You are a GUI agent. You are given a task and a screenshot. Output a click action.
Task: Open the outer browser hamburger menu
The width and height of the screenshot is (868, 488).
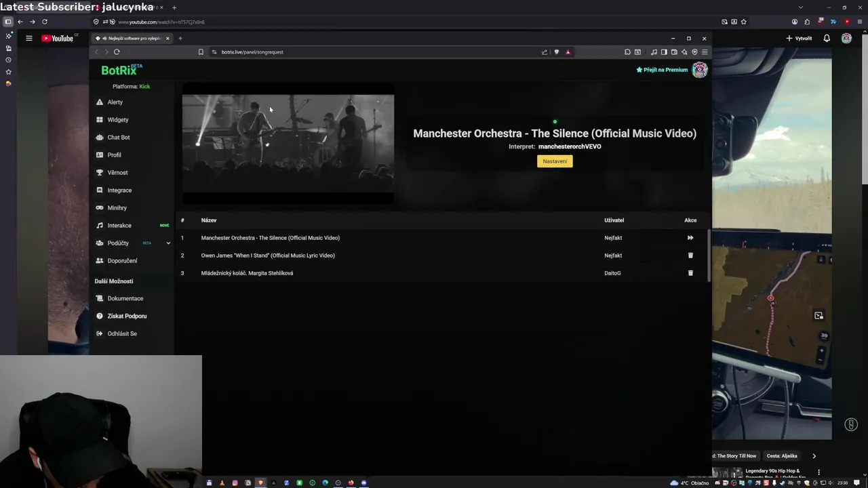click(x=859, y=22)
